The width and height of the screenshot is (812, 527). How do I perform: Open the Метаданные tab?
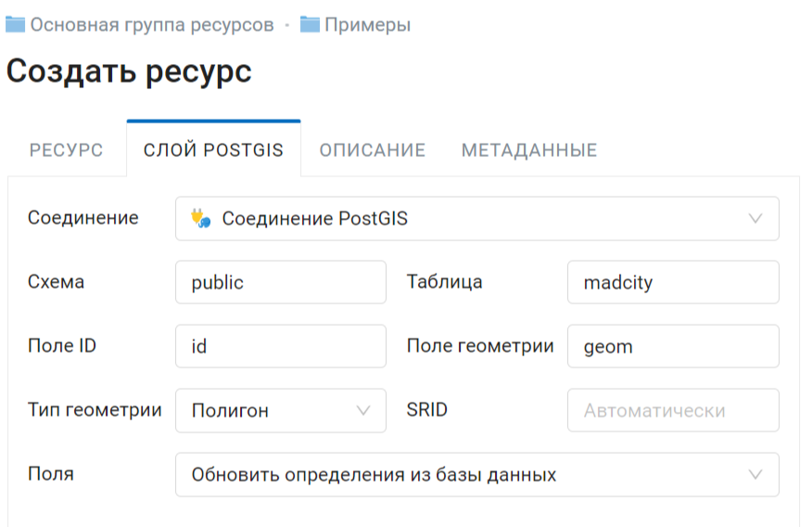[x=529, y=149]
